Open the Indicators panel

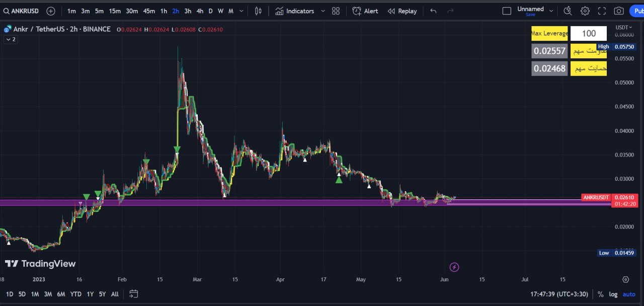click(295, 11)
